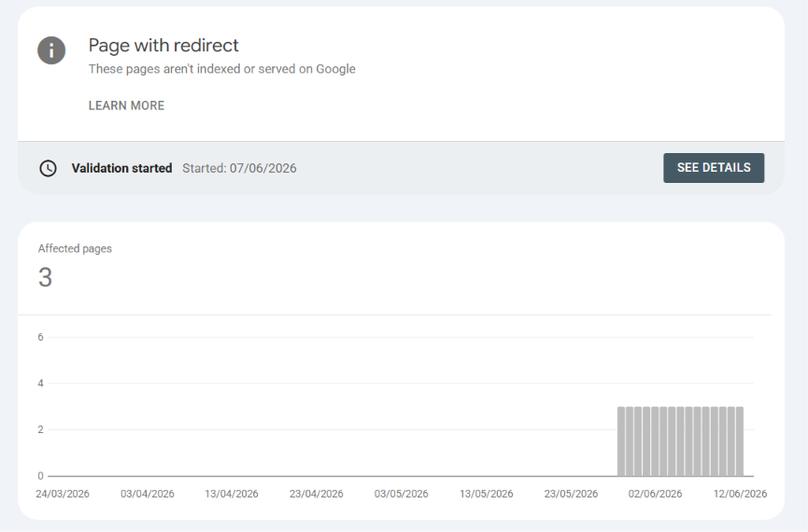Screen dimensions: 808x532
Task: Click the affected pages count 3
Action: (x=46, y=277)
